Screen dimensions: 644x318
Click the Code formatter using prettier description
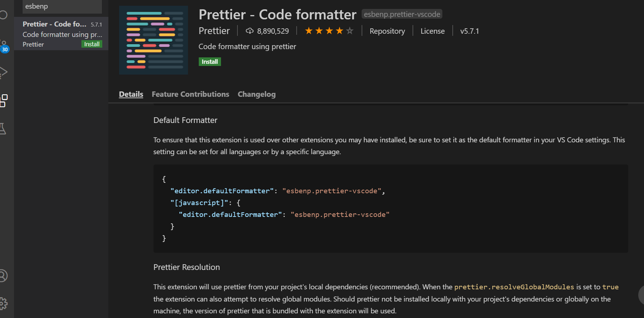[x=247, y=47]
